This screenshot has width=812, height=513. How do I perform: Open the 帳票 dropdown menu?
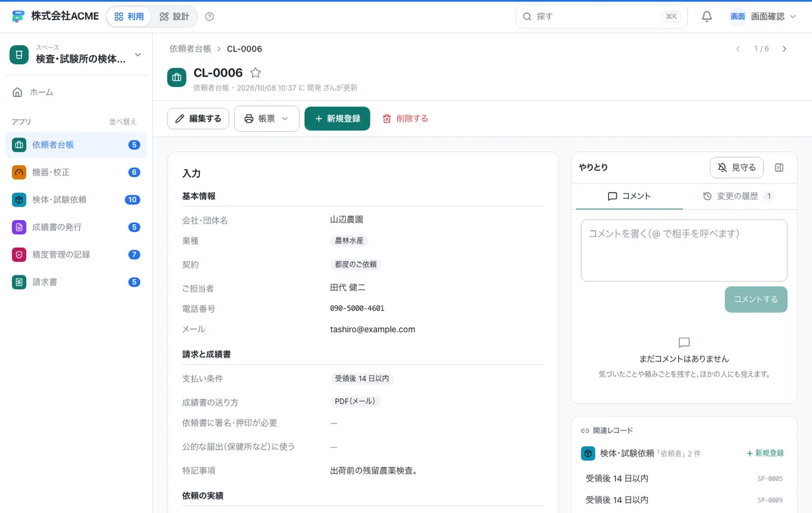click(266, 119)
